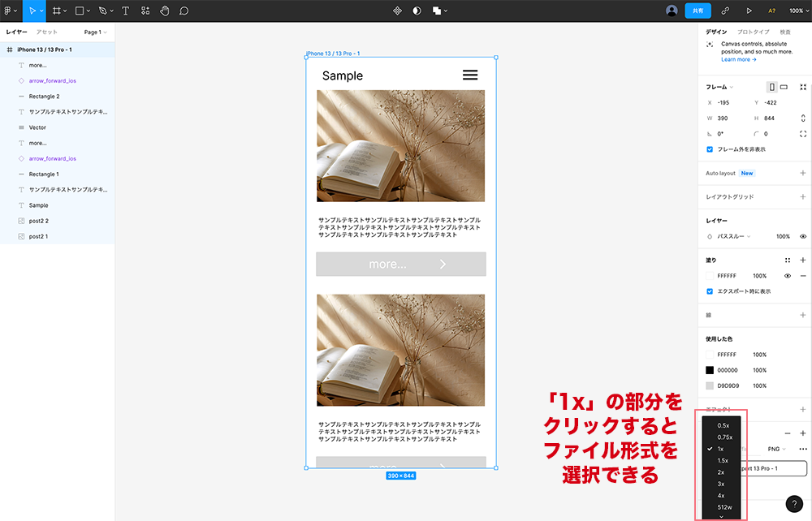Viewport: 812px width, 521px height.
Task: Add Auto layout with the plus icon
Action: point(802,173)
